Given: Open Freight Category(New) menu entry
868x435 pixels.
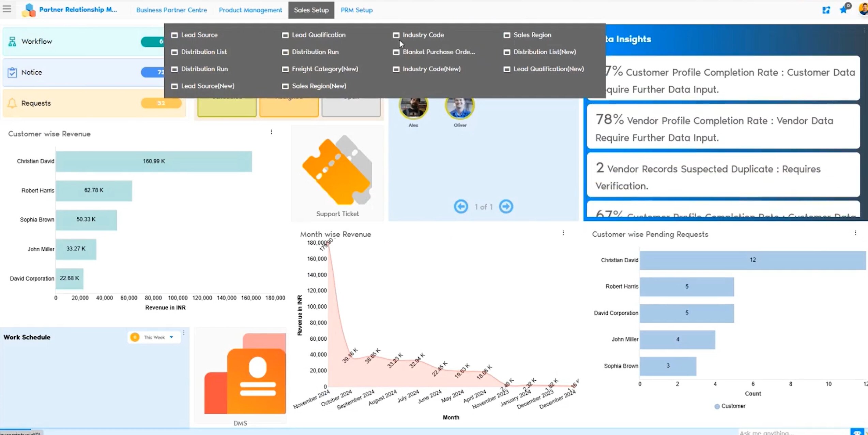Looking at the screenshot, I should (324, 69).
